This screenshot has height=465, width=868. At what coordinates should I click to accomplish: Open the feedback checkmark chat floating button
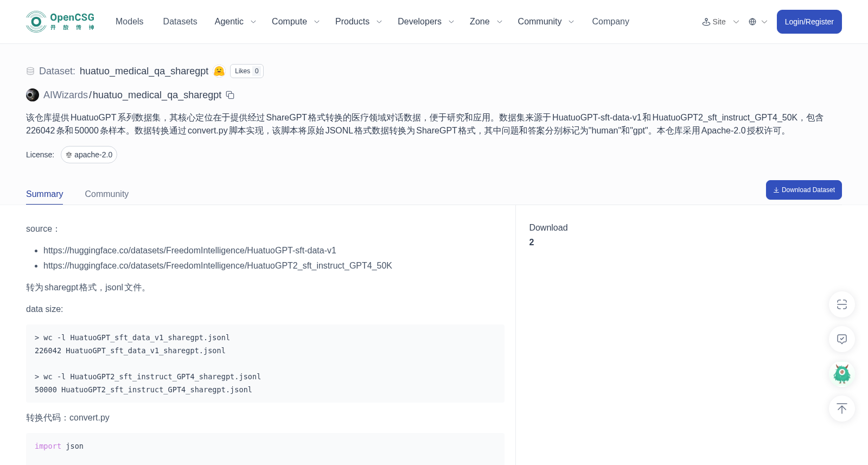point(842,339)
